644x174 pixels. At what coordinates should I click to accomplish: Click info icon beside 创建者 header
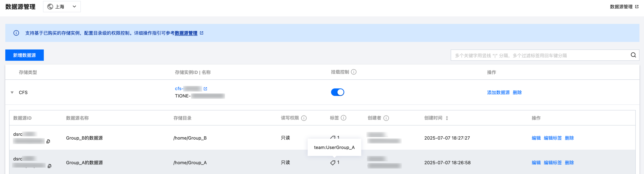[x=386, y=118]
